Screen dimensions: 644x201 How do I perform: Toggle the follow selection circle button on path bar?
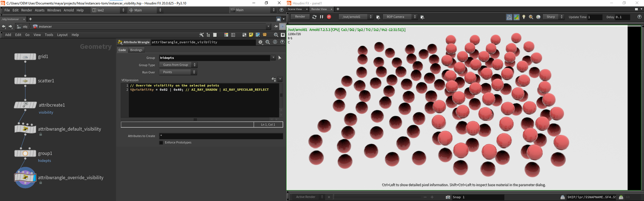pyautogui.click(x=282, y=27)
